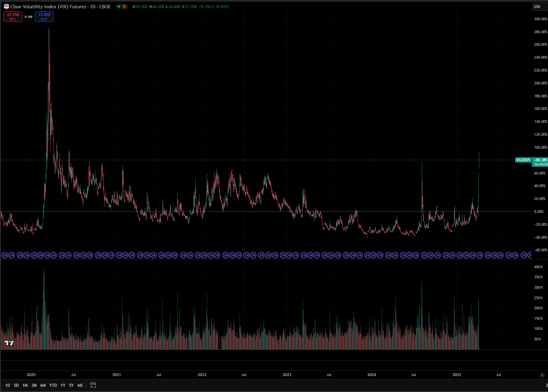Select the 1Y time range
The height and width of the screenshot is (392, 548).
[63, 385]
